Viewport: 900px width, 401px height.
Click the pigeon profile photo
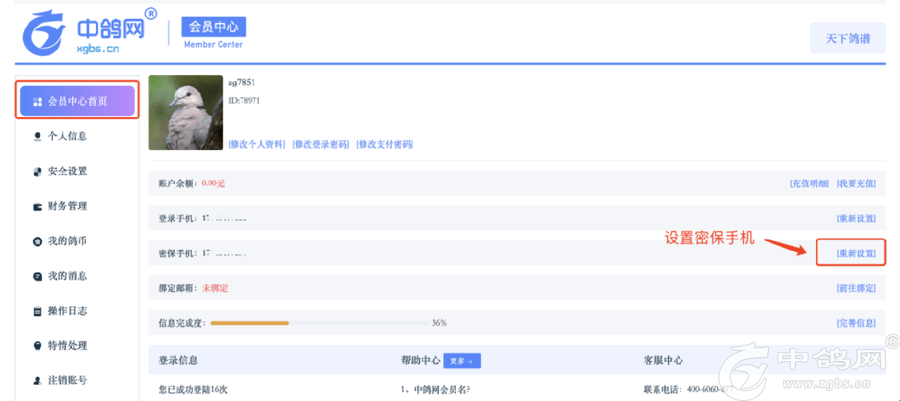pos(185,112)
